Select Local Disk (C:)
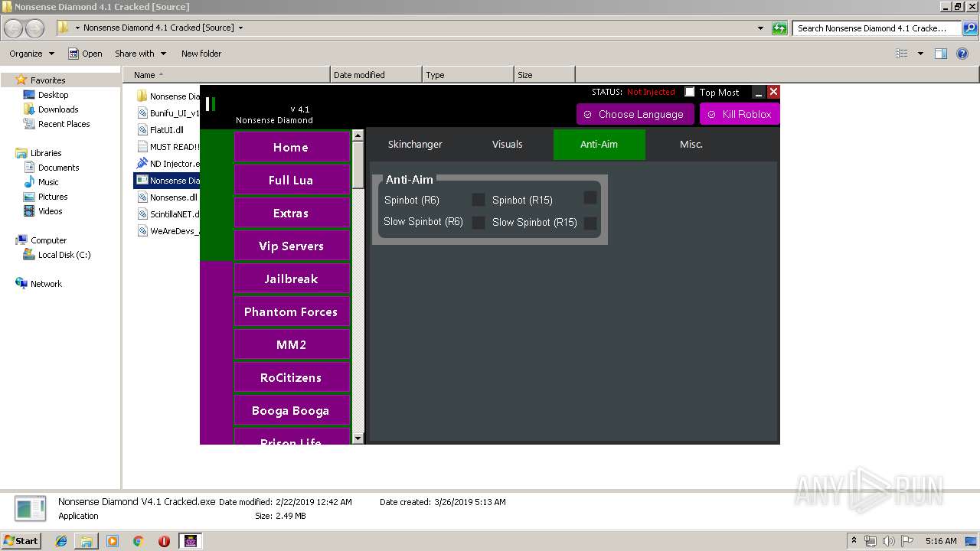 point(64,255)
